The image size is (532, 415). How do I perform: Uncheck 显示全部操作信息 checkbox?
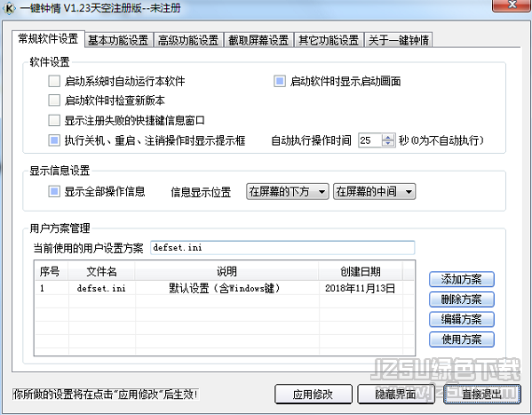54,192
